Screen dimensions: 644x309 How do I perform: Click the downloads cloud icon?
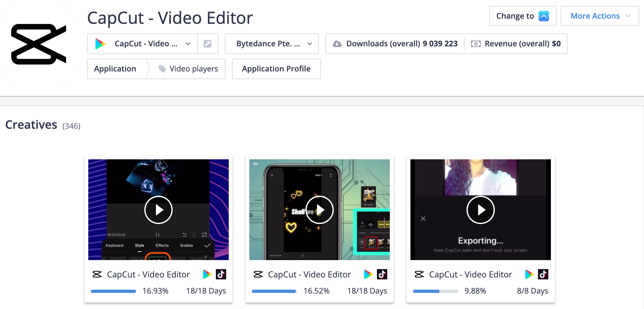pyautogui.click(x=337, y=44)
